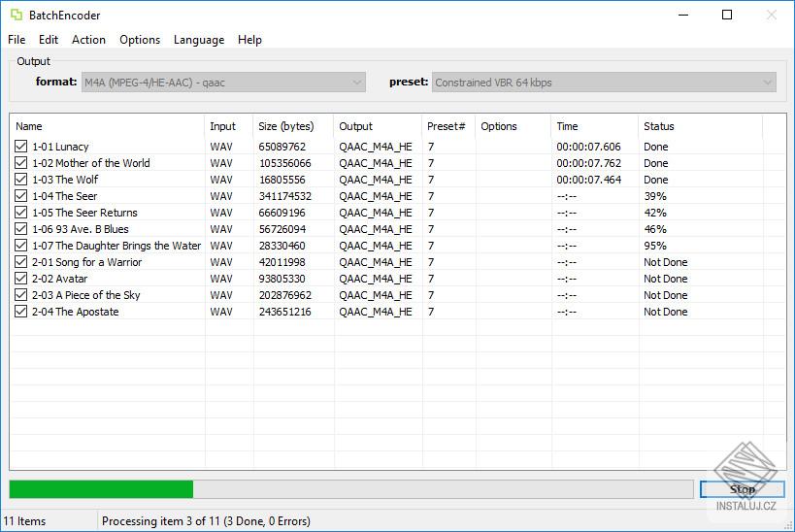The width and height of the screenshot is (795, 532).
Task: Stop the encoding with the Stop button
Action: tap(743, 489)
